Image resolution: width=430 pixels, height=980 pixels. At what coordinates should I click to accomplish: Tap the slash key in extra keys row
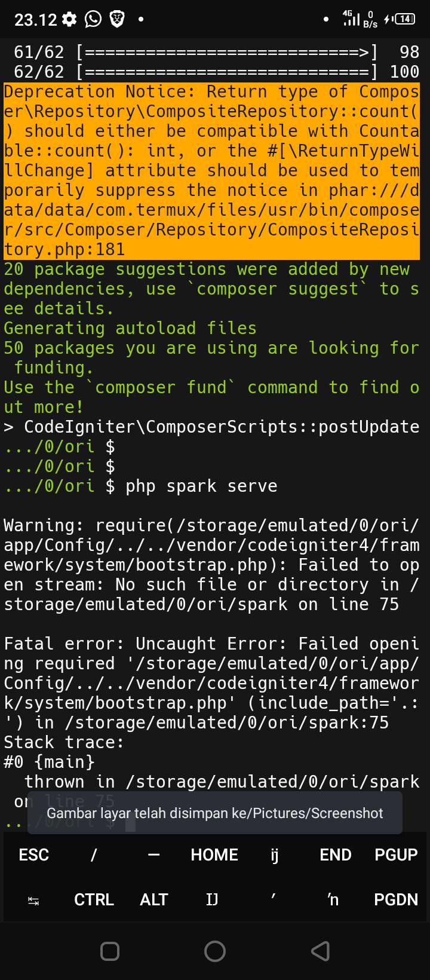(94, 855)
